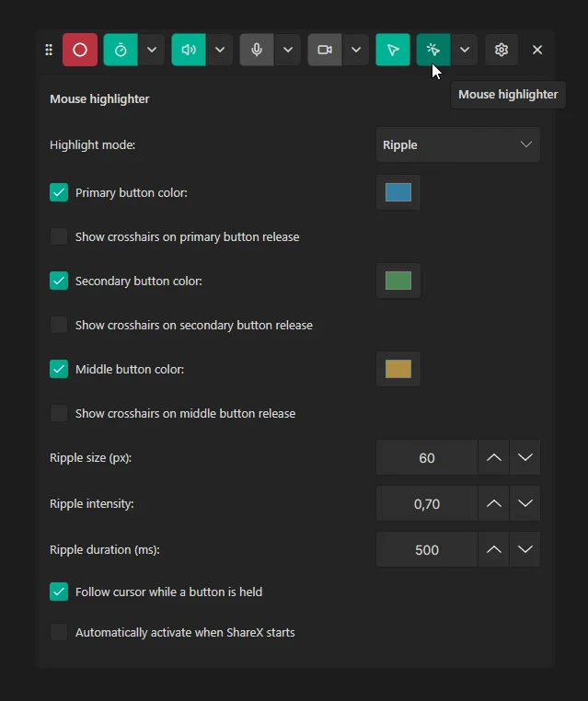Decrease Ripple duration with down arrow
This screenshot has height=701, width=588.
click(525, 549)
